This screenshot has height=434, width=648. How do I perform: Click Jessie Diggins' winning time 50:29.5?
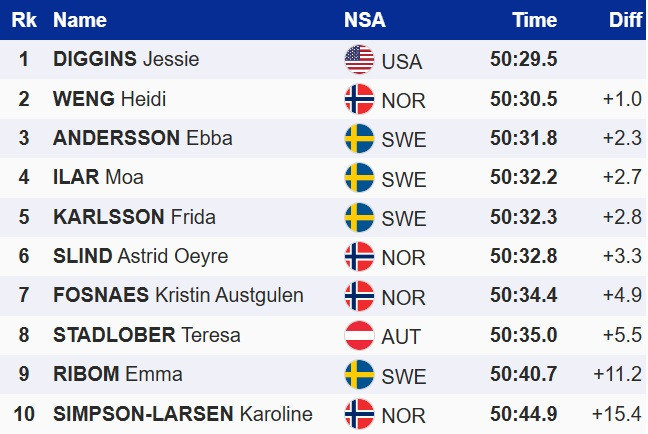pos(524,60)
